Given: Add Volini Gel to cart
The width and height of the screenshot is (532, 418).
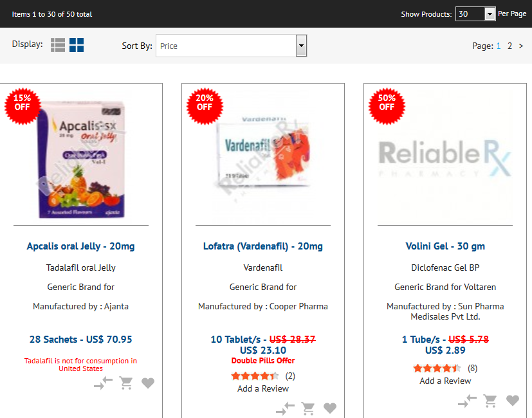Looking at the screenshot, I should [490, 401].
